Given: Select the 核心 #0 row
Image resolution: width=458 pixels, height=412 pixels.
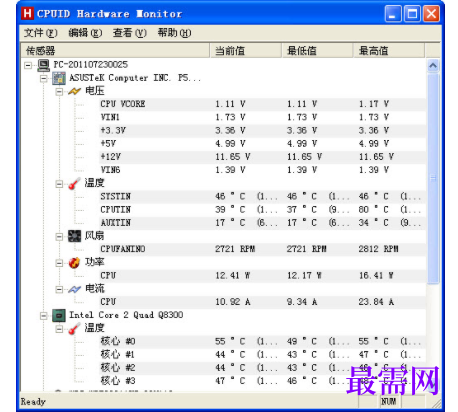Looking at the screenshot, I should pos(262,341).
